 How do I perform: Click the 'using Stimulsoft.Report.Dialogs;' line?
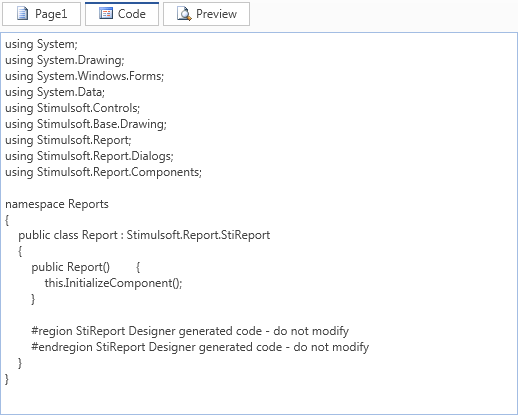pyautogui.click(x=89, y=156)
